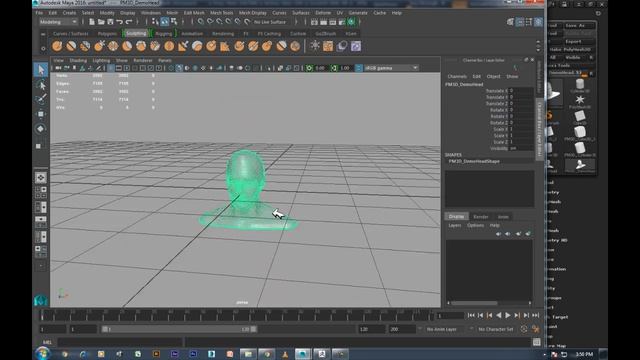The height and width of the screenshot is (360, 640).
Task: Toggle the green highlighted icon right of the render icons
Action: tap(351, 22)
